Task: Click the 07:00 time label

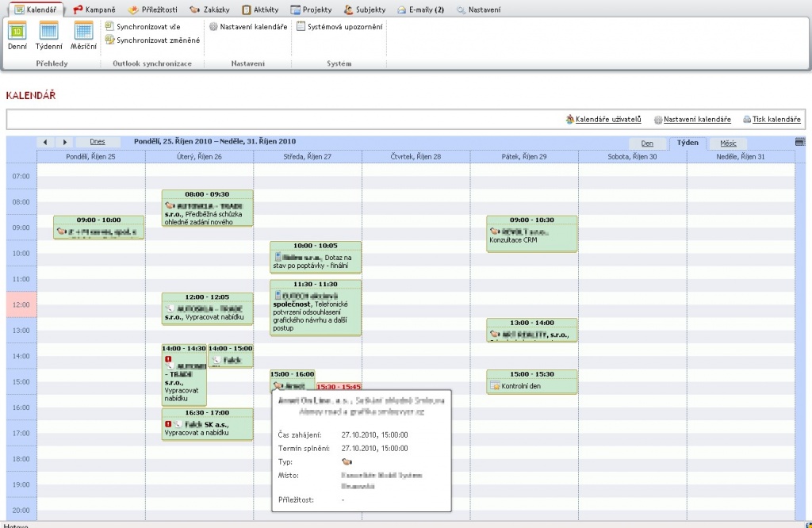Action: (x=21, y=176)
